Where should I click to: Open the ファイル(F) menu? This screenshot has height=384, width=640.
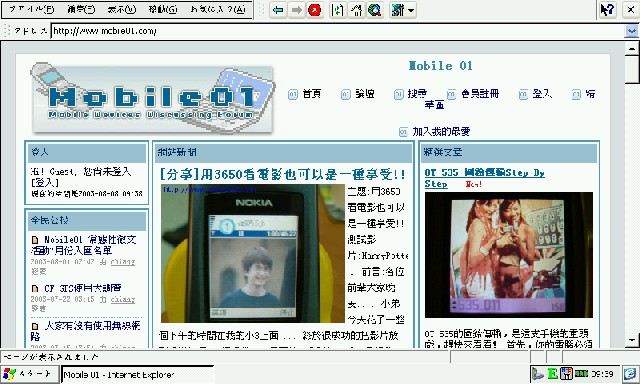click(32, 9)
